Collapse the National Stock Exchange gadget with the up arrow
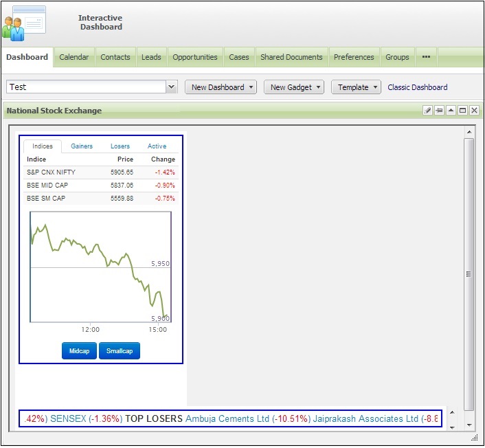 (451, 110)
